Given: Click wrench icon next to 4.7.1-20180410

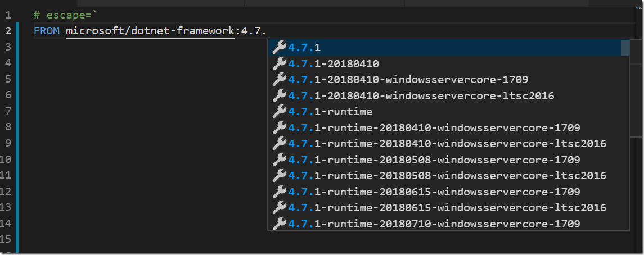Looking at the screenshot, I should (280, 63).
